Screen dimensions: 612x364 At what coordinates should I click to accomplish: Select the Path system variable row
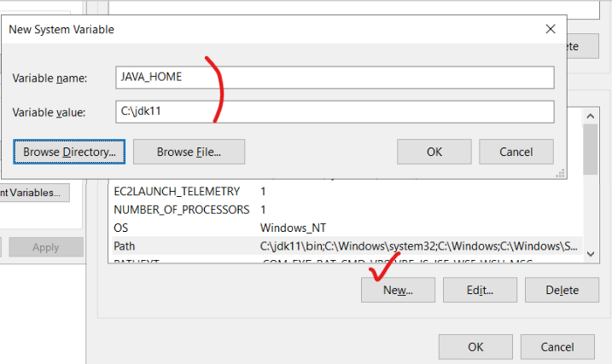point(347,246)
